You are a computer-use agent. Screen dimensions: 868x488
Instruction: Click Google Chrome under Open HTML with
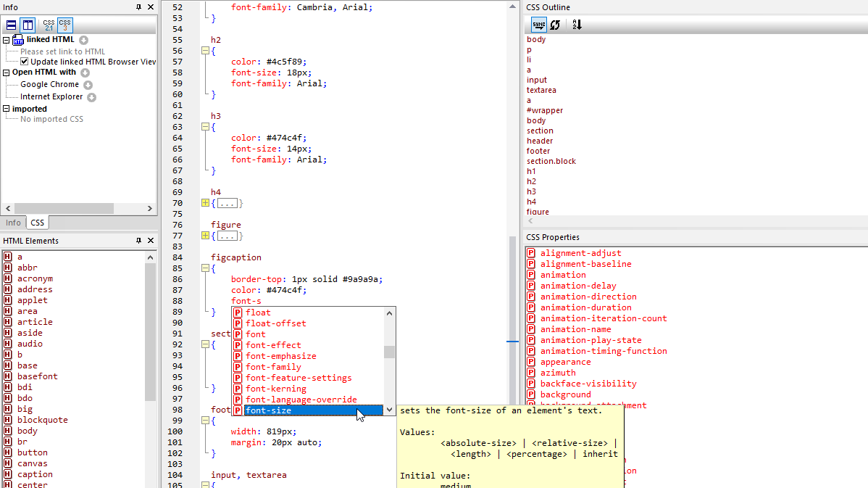50,84
